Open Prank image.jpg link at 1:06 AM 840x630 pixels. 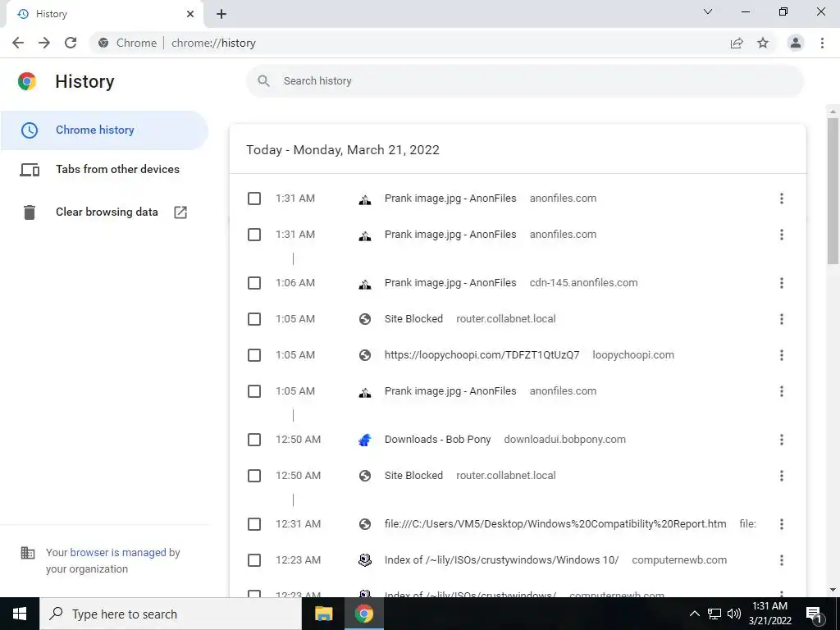[x=450, y=283]
